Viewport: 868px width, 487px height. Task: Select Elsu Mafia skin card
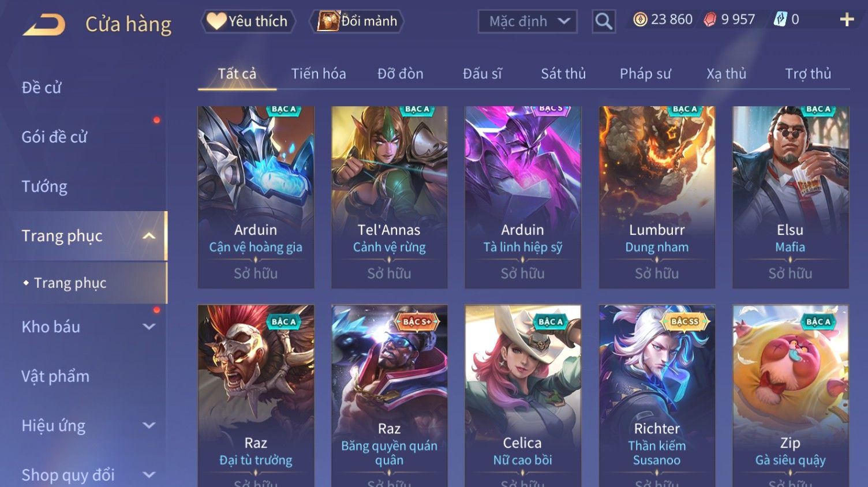tap(790, 197)
